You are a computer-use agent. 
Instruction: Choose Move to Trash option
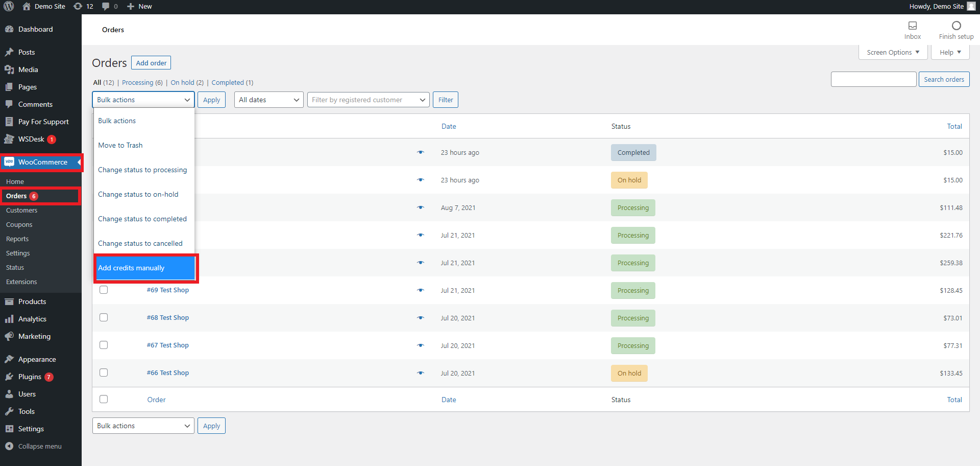(x=144, y=145)
